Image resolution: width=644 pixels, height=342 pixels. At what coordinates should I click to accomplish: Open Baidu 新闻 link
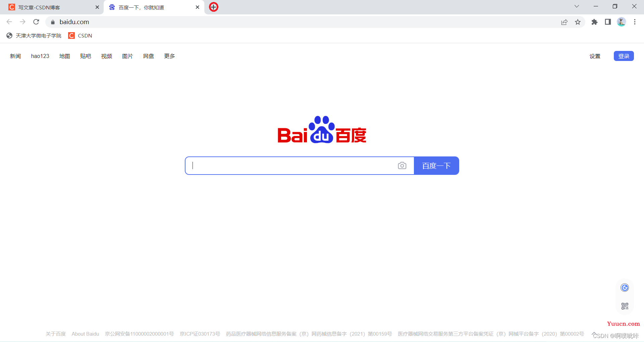click(x=15, y=56)
